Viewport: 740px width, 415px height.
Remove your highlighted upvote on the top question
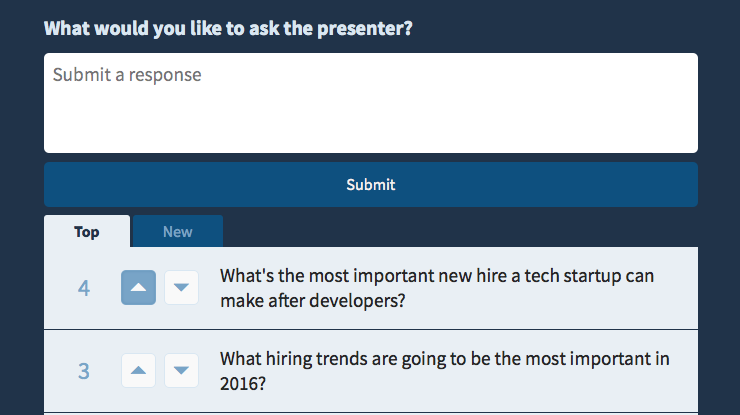(138, 288)
